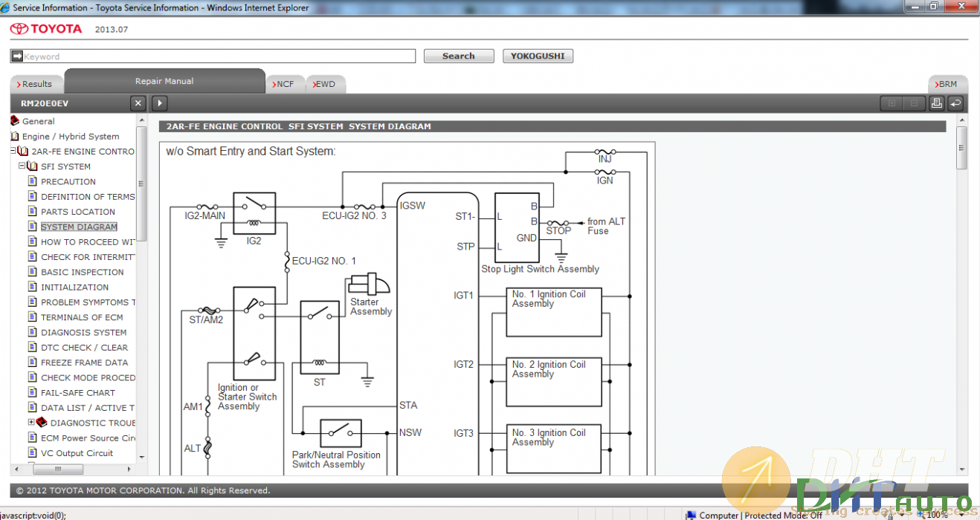Open the CHECK MODE PROCEDURE page
This screenshot has height=520, width=980.
[x=88, y=377]
